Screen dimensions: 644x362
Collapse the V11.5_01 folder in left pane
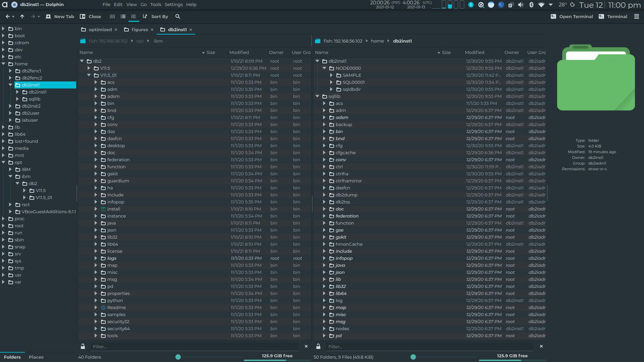(x=89, y=76)
